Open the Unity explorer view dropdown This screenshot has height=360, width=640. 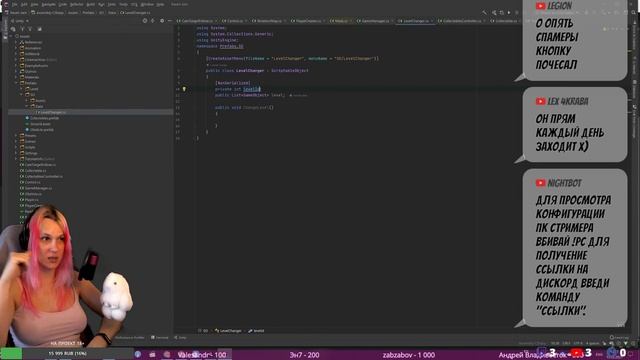(20, 21)
